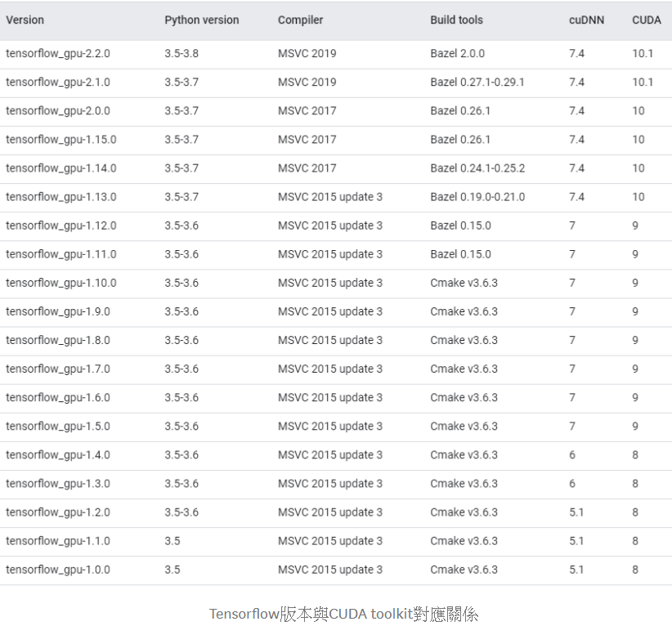Click cuDNN 6 in tensorflow_gpu-1.3.0 row
Image resolution: width=672 pixels, height=626 pixels.
572,484
